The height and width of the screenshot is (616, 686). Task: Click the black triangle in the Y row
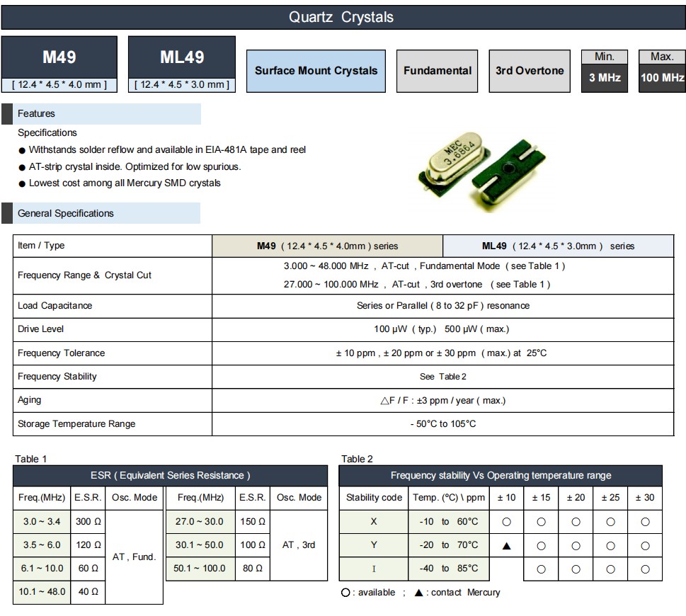[506, 545]
